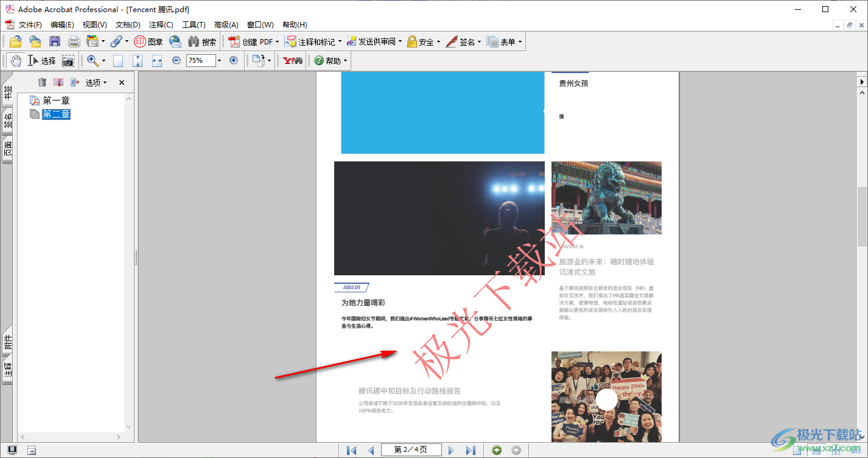Zoom in with the plus button
This screenshot has height=458, width=868.
pos(233,60)
